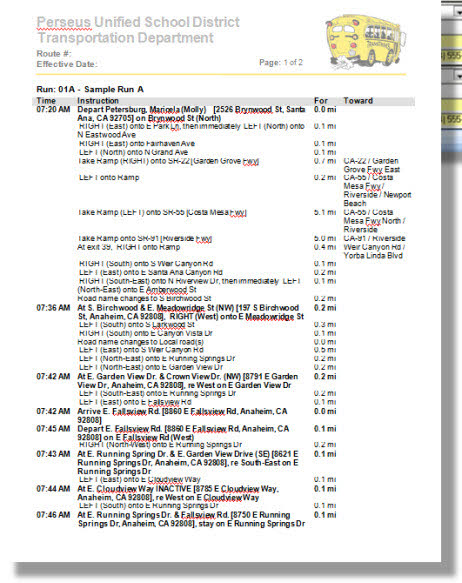The image size is (462, 583).
Task: Click the Route # field label
Action: click(x=54, y=54)
